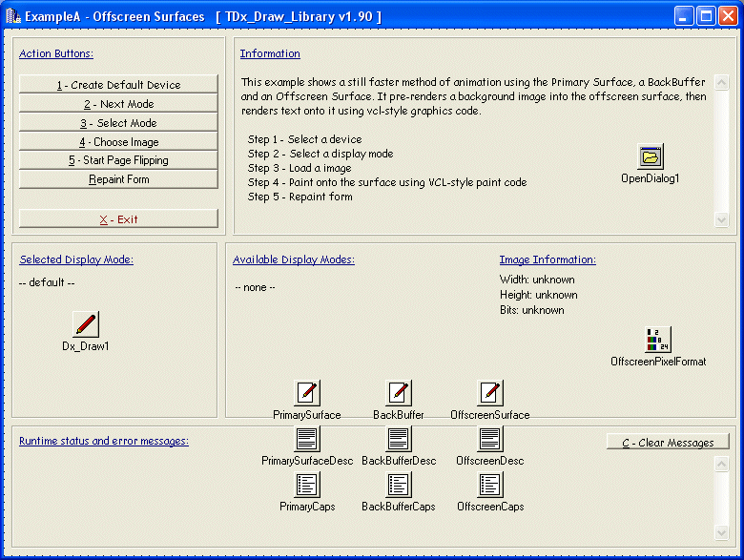744x560 pixels.
Task: Click the OffscreenSurface component icon
Action: pyautogui.click(x=490, y=392)
